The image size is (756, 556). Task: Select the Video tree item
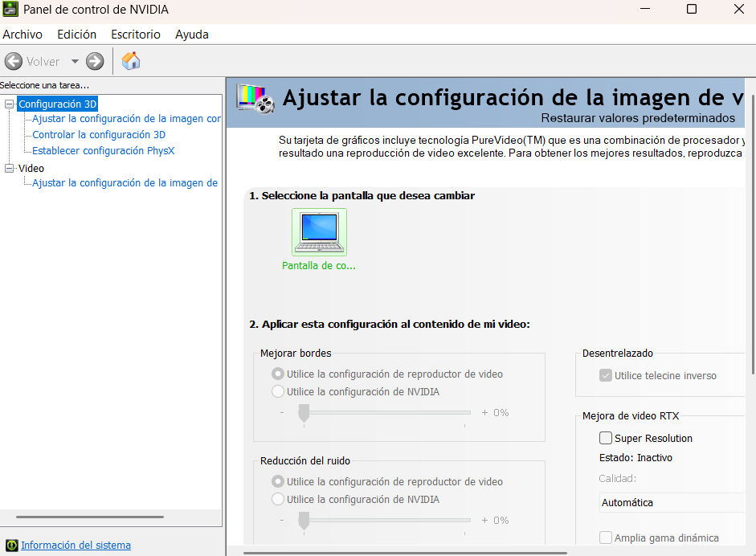tap(31, 168)
